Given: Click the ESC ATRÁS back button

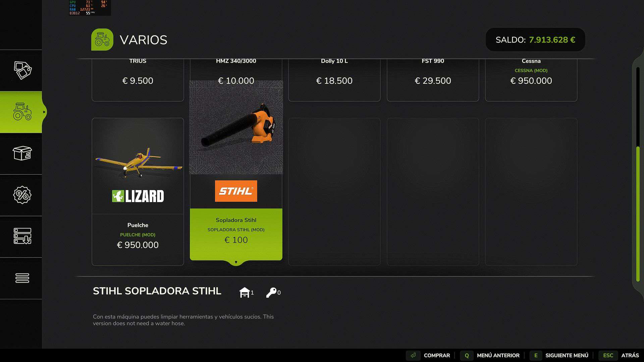Looking at the screenshot, I should pyautogui.click(x=619, y=355).
